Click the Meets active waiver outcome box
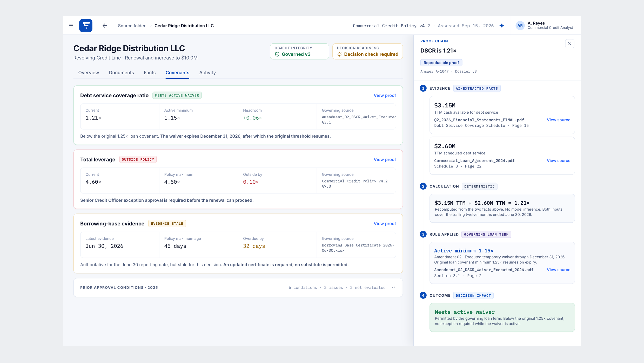644x363 pixels. (502, 317)
